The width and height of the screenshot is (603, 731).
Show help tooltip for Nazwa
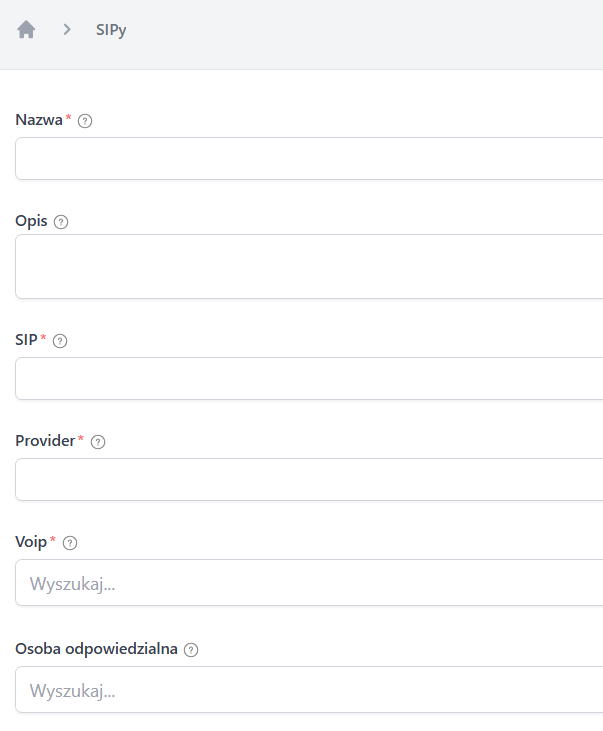pos(85,121)
